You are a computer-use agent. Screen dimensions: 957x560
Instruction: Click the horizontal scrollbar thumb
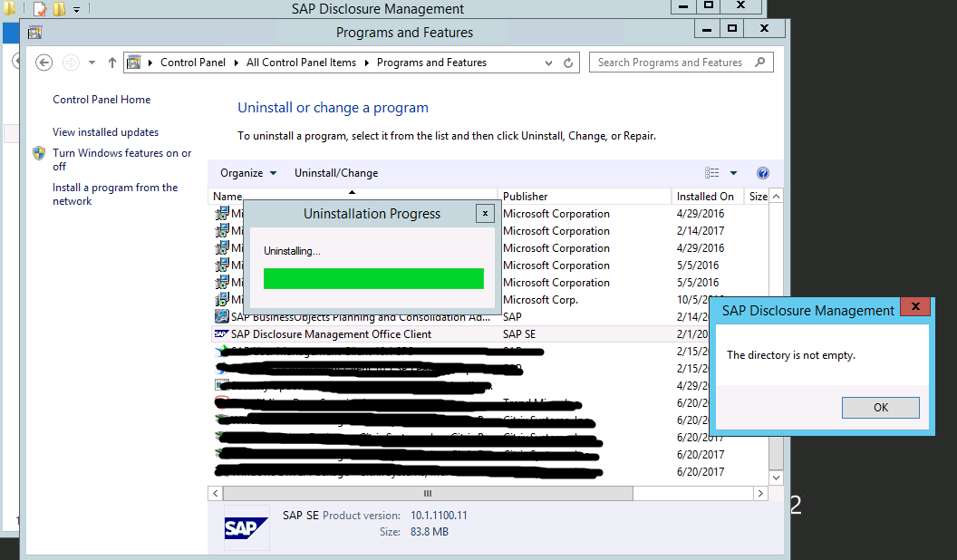pyautogui.click(x=428, y=493)
